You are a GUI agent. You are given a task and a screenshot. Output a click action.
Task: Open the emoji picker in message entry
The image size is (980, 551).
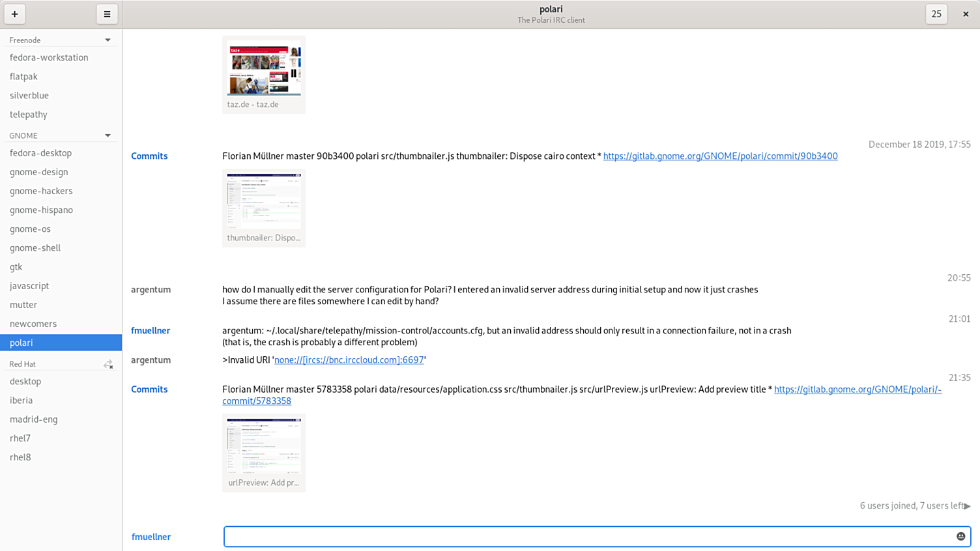point(960,537)
